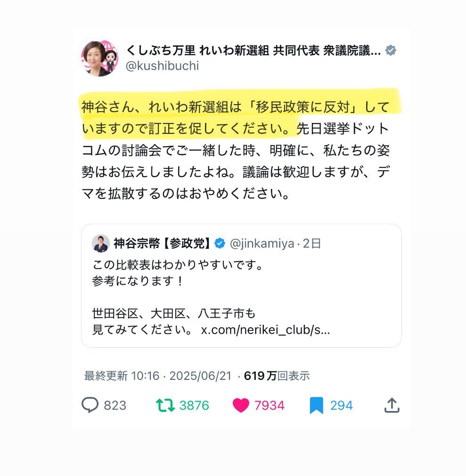The height and width of the screenshot is (476, 466).
Task: Open the quoted post この比較表はわかりやすいです
Action: click(x=241, y=286)
